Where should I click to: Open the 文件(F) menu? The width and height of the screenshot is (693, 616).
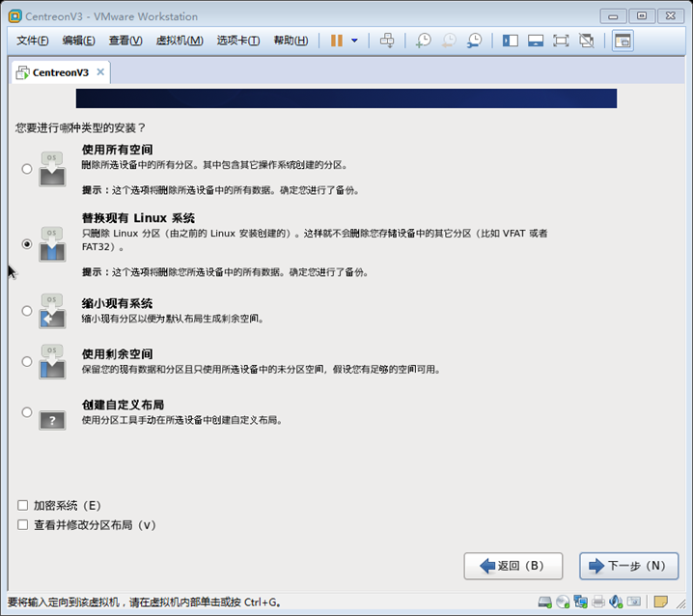(x=32, y=41)
